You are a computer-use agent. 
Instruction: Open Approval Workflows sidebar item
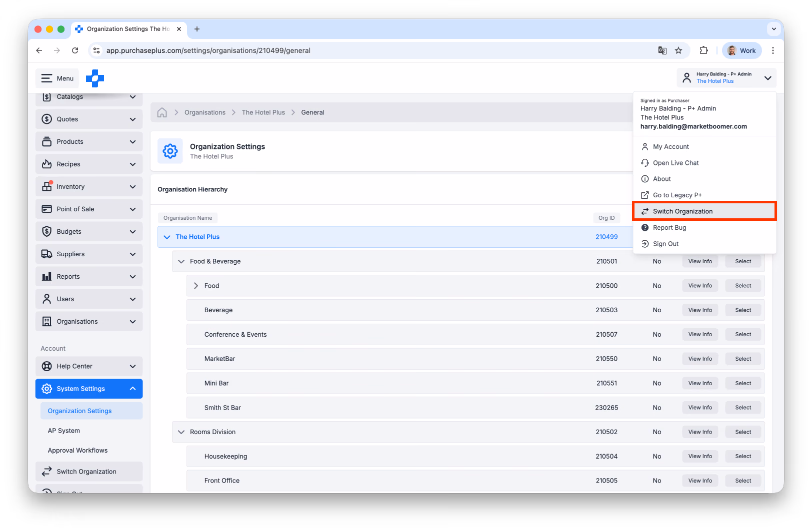(x=77, y=451)
